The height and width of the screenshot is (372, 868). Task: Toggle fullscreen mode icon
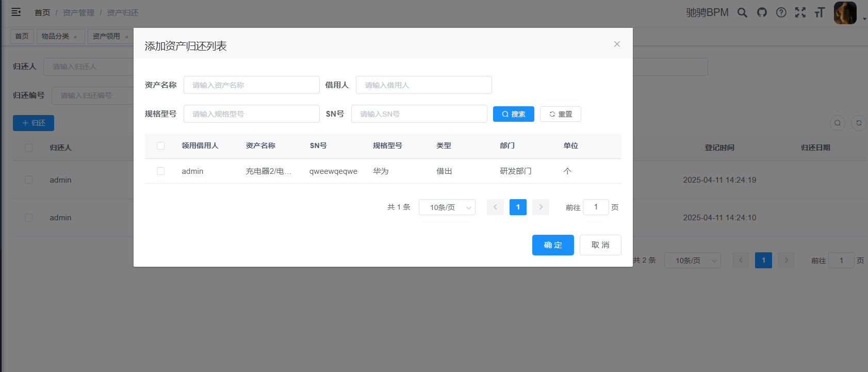(800, 12)
